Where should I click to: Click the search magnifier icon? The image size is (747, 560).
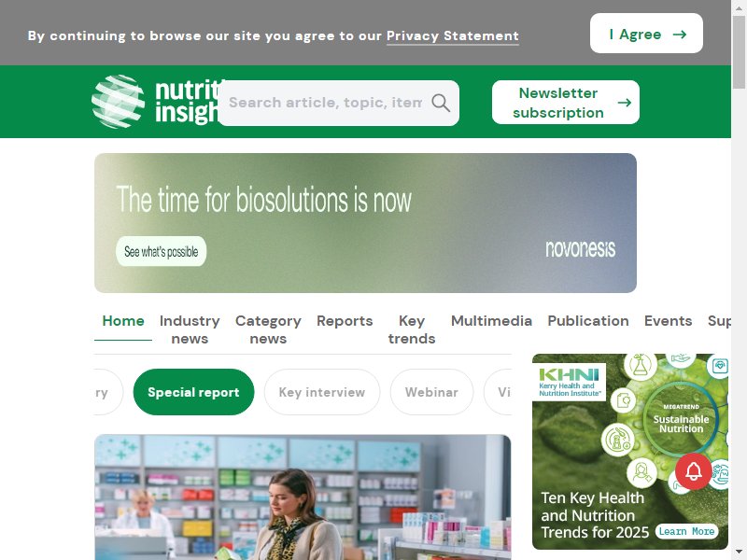(440, 103)
